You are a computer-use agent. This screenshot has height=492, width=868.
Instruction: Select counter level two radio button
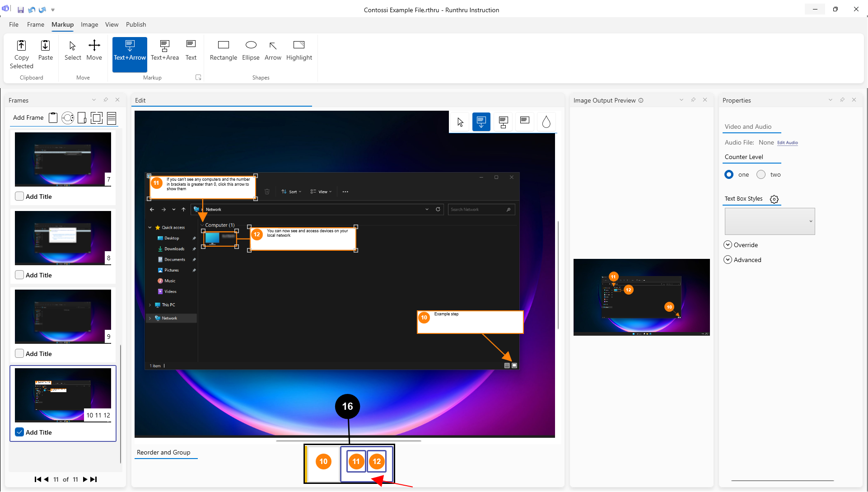point(761,175)
